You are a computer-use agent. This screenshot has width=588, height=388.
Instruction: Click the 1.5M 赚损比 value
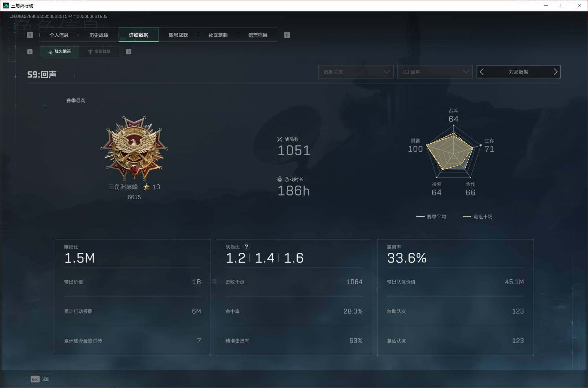tap(80, 258)
